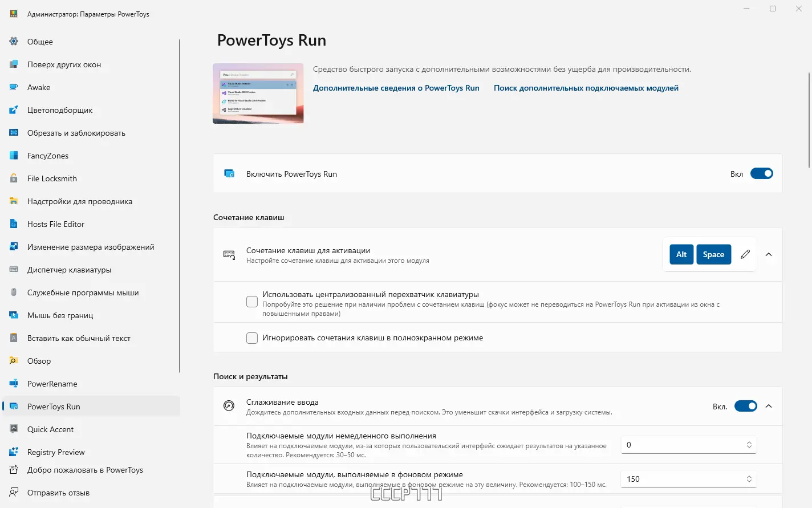Click the Сочетание клавиш section heading
Viewport: 812px width, 508px height.
(249, 217)
